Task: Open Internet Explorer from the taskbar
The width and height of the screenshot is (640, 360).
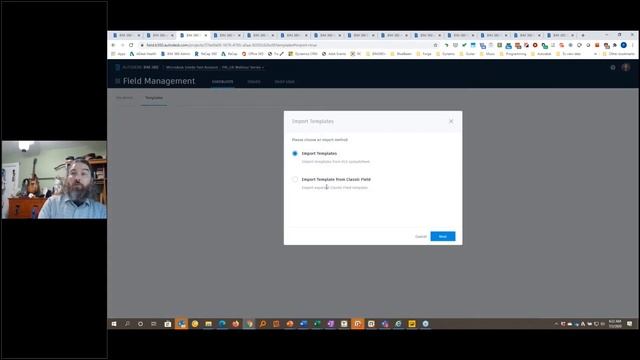Action: (398, 324)
